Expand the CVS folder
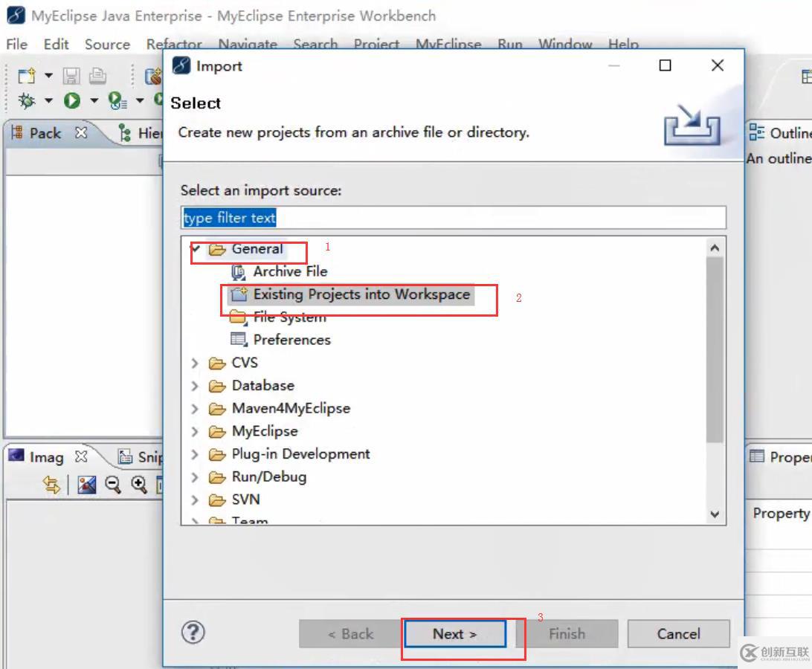 pyautogui.click(x=195, y=363)
